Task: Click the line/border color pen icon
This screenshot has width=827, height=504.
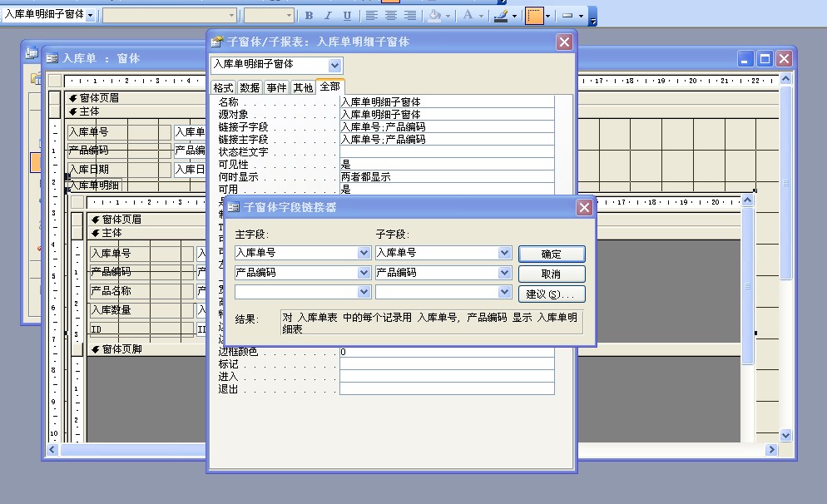Action: point(501,15)
